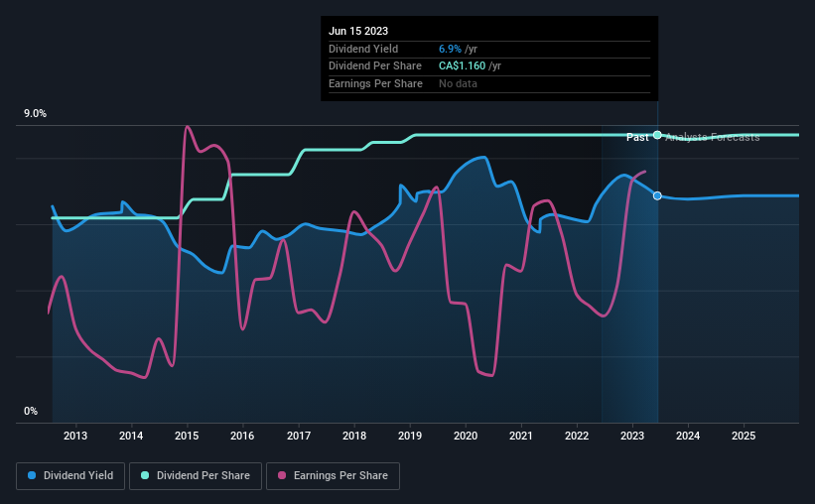Click the 2015 x-axis label
The height and width of the screenshot is (504, 815).
tap(187, 436)
